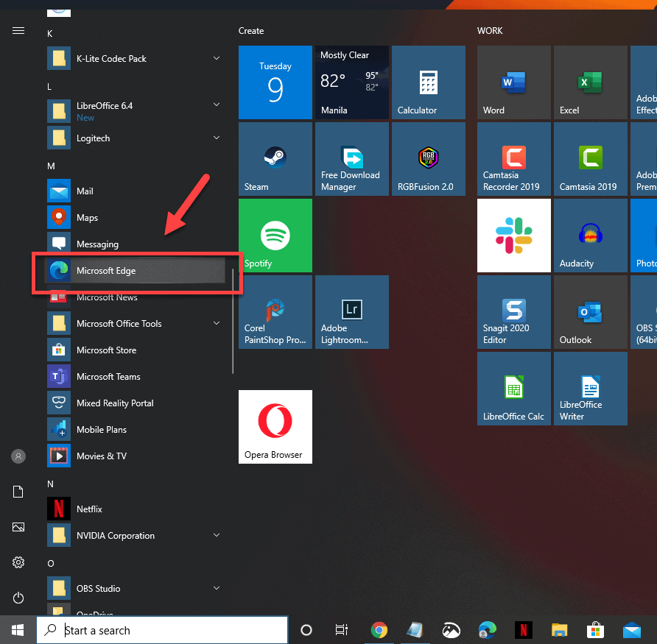
Task: Open Microsoft News from the app list
Action: click(x=136, y=297)
